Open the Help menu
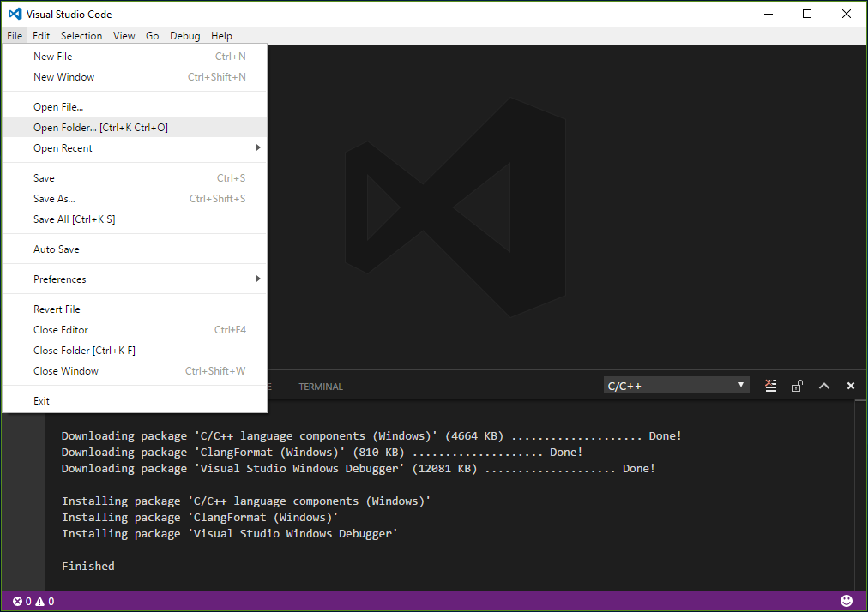The height and width of the screenshot is (612, 868). pos(221,36)
